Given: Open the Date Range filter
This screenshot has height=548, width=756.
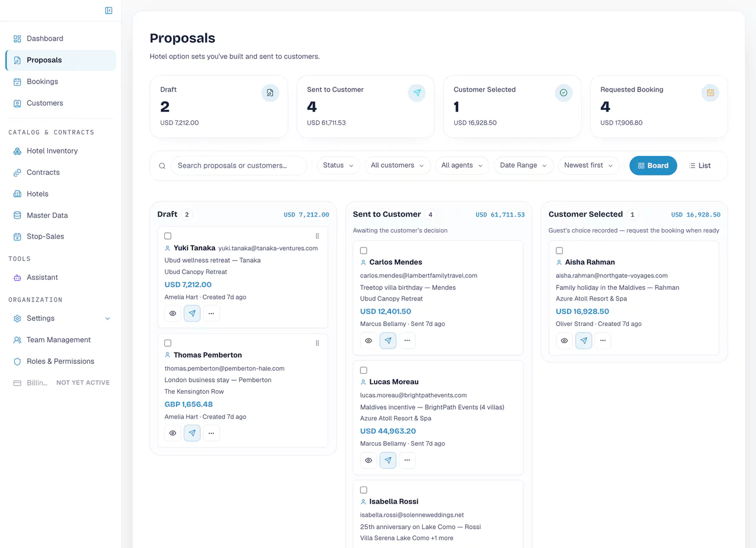Looking at the screenshot, I should coord(524,165).
